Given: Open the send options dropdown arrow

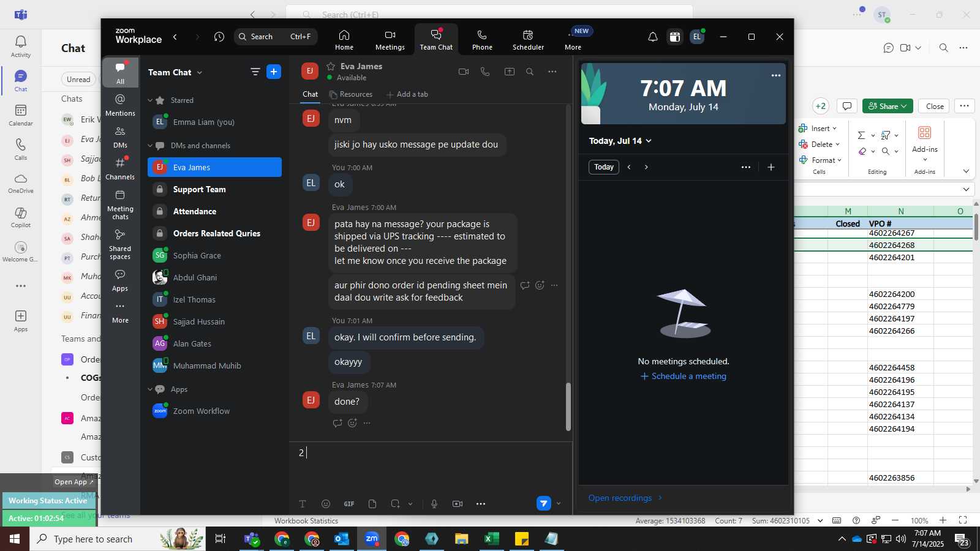Looking at the screenshot, I should pyautogui.click(x=559, y=504).
